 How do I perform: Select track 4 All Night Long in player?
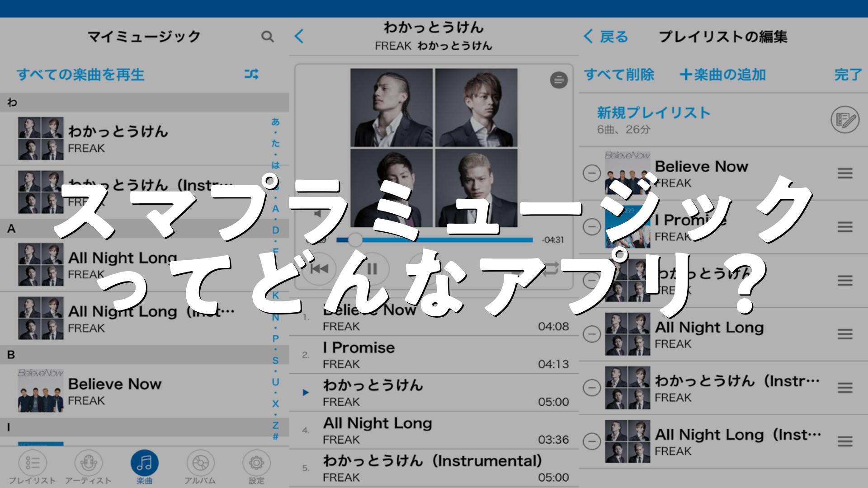click(x=434, y=430)
